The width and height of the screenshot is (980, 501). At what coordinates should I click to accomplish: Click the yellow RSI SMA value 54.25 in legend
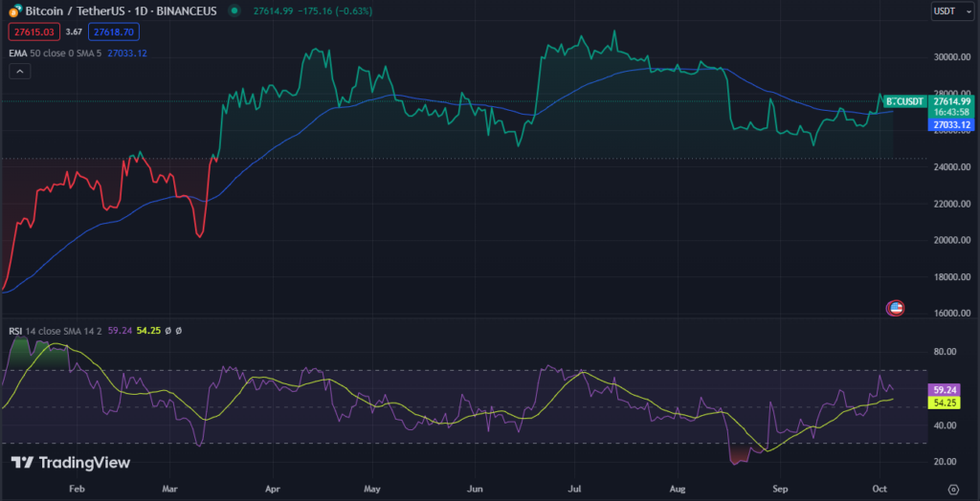(148, 330)
